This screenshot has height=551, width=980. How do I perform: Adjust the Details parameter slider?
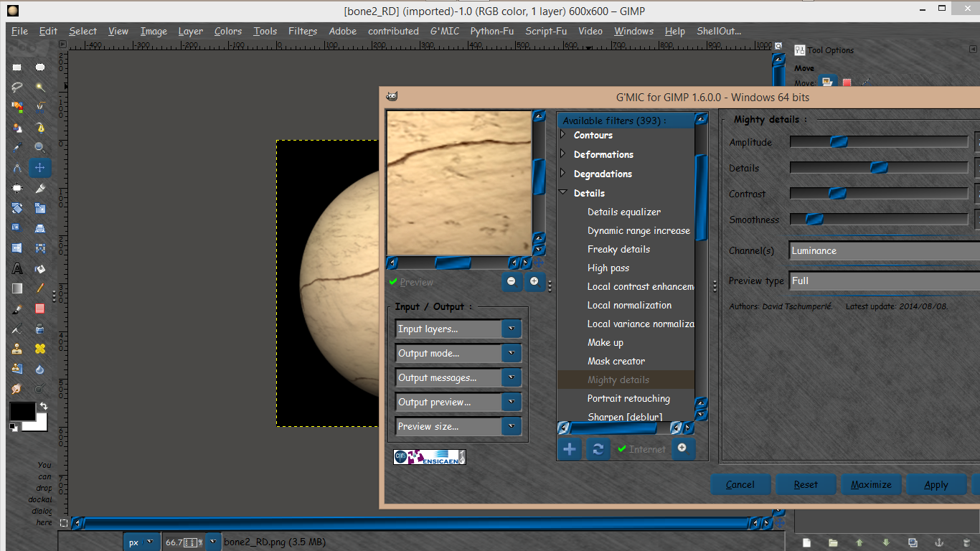879,168
